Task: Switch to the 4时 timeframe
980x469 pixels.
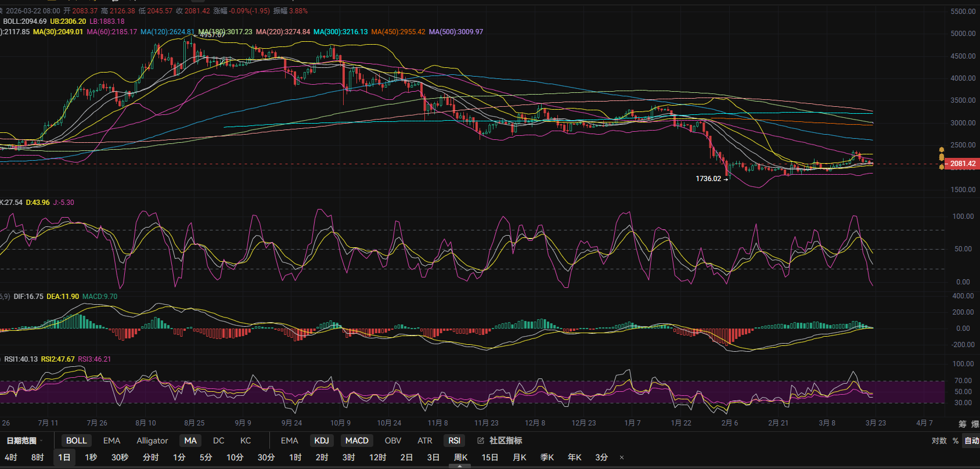Action: coord(11,457)
